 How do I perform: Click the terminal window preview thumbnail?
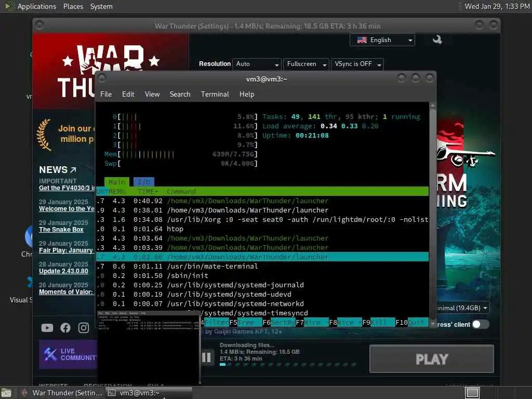click(149, 348)
